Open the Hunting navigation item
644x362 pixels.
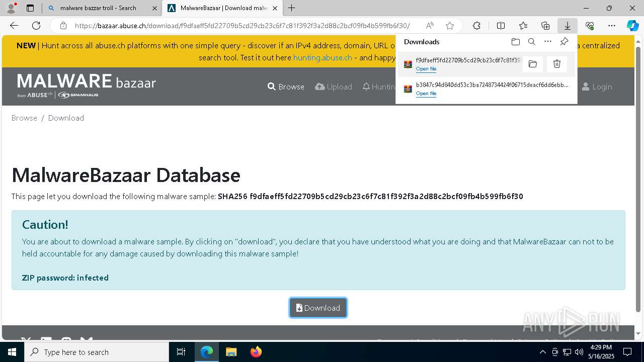(x=379, y=86)
